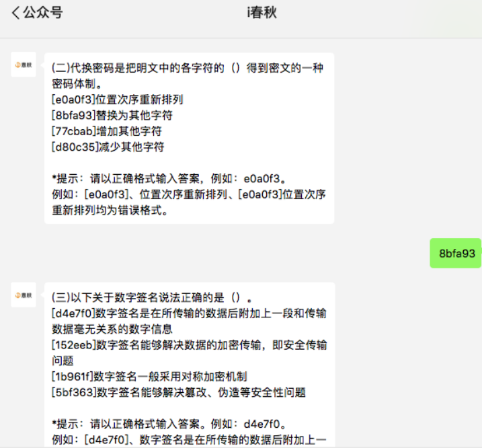Open i春秋 avatar beside question (二)

(x=24, y=65)
